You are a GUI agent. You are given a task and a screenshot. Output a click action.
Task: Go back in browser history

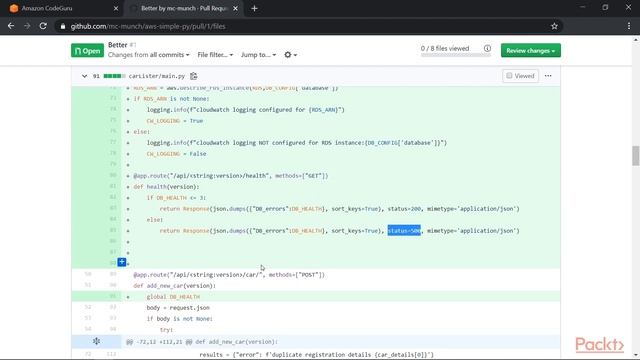11,26
